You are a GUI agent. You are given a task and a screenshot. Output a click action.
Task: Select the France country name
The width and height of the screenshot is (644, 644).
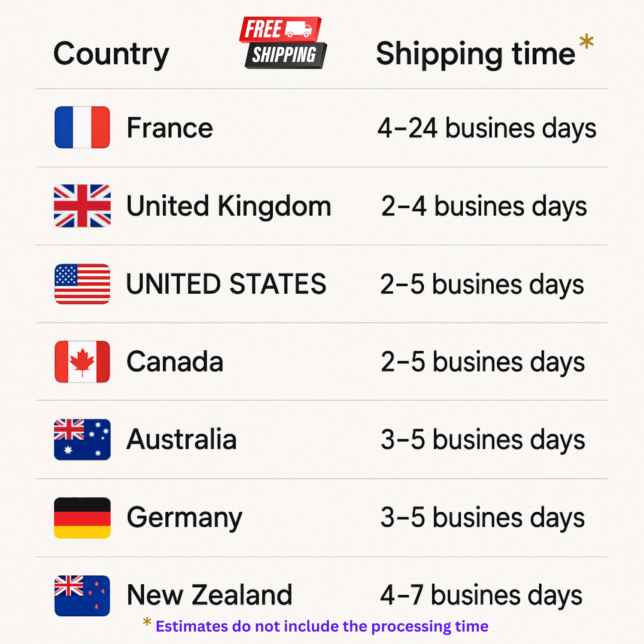click(x=170, y=128)
